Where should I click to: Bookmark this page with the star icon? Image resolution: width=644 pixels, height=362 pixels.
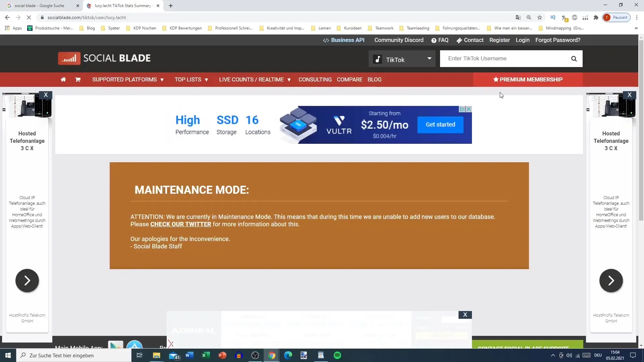(x=540, y=17)
